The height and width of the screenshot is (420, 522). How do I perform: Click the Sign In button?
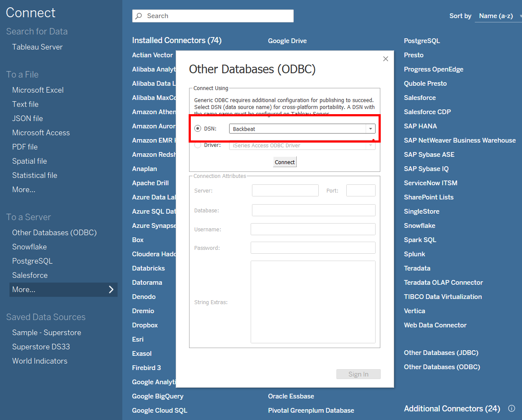(358, 374)
